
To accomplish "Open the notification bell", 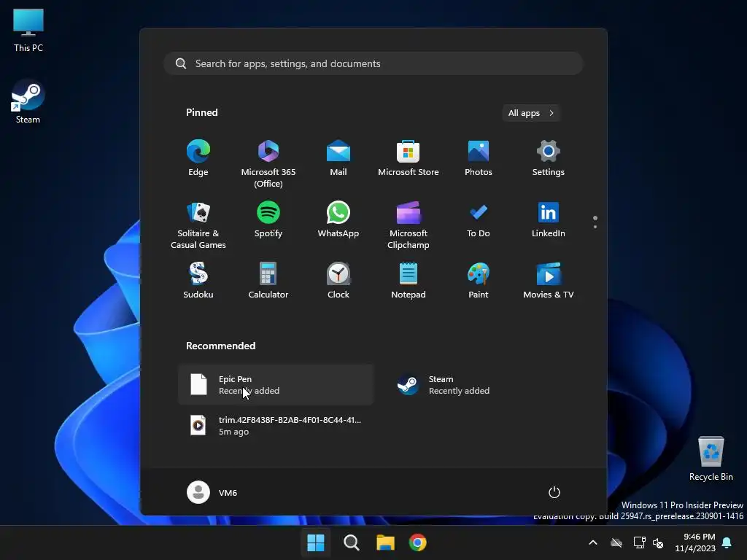I will tap(727, 542).
